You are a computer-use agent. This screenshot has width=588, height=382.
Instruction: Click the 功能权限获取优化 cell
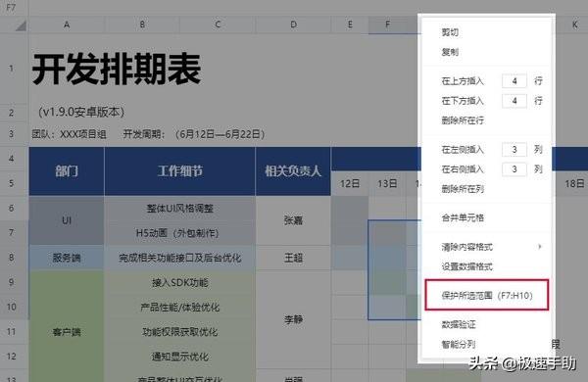[180, 332]
